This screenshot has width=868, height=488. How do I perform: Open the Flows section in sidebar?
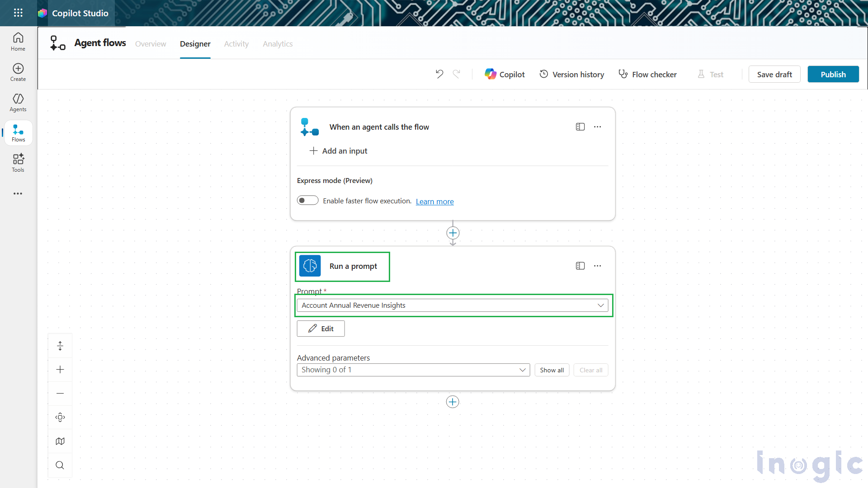pos(18,132)
